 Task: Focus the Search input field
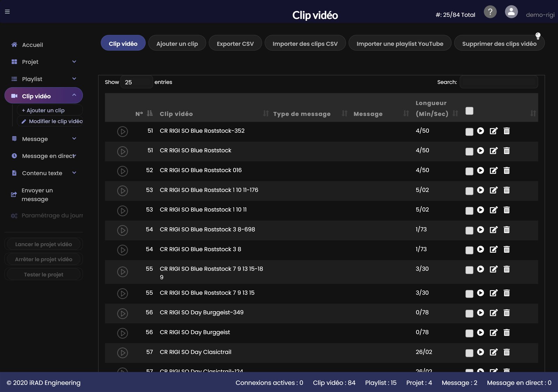499,82
